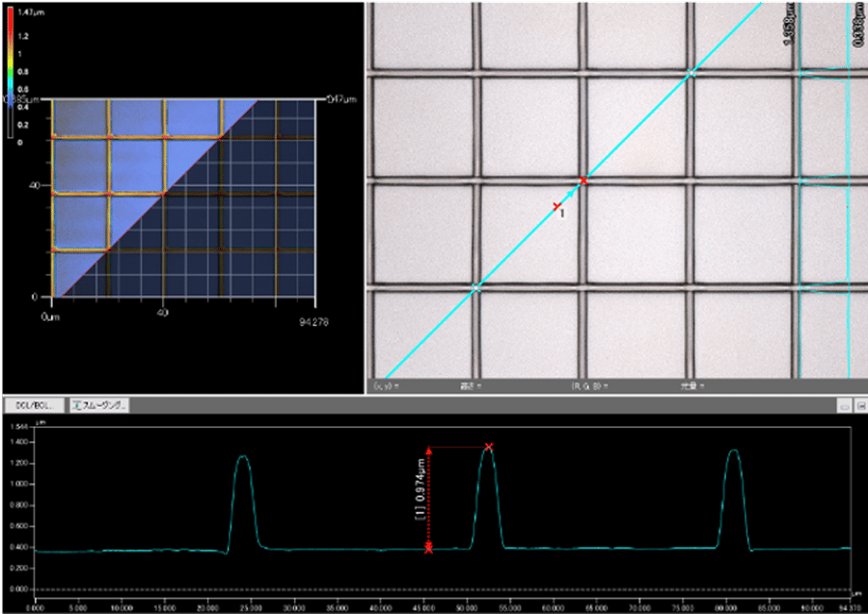Click the white endpoint handle at the profile line's lower end

475,287
